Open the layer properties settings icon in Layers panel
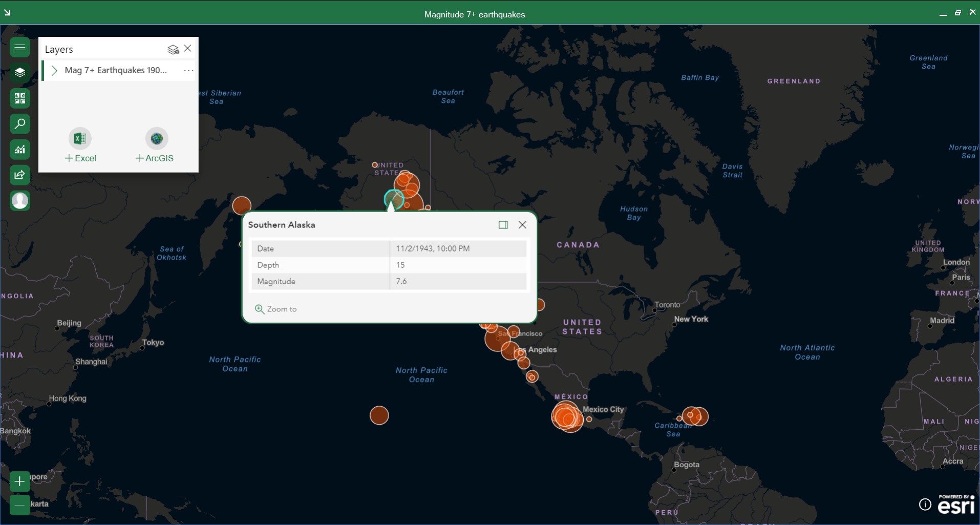 pos(172,49)
